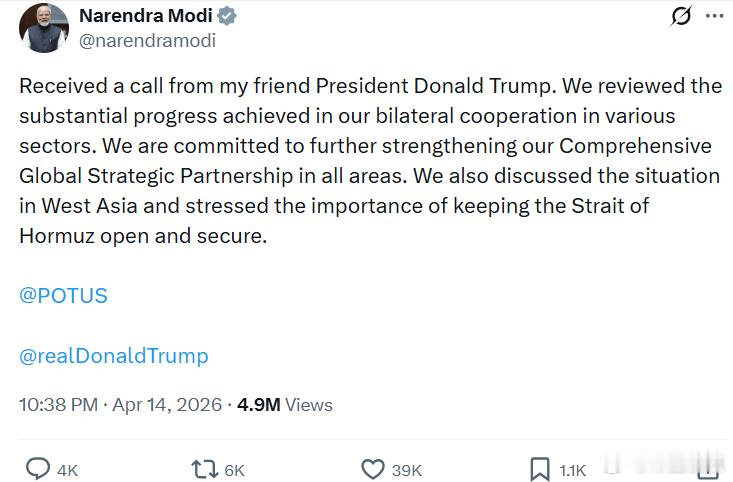
Task: Open the @POTUS mention link
Action: 63,296
